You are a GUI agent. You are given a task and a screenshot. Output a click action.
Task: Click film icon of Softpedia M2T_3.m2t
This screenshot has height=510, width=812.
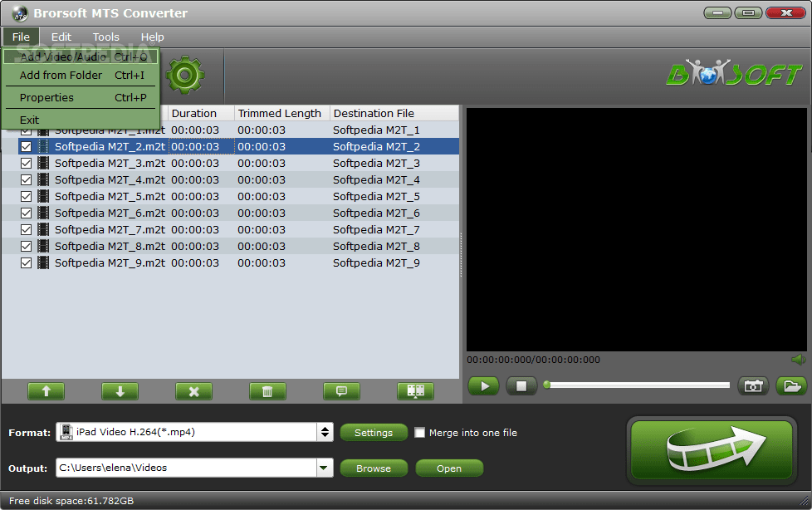click(44, 164)
